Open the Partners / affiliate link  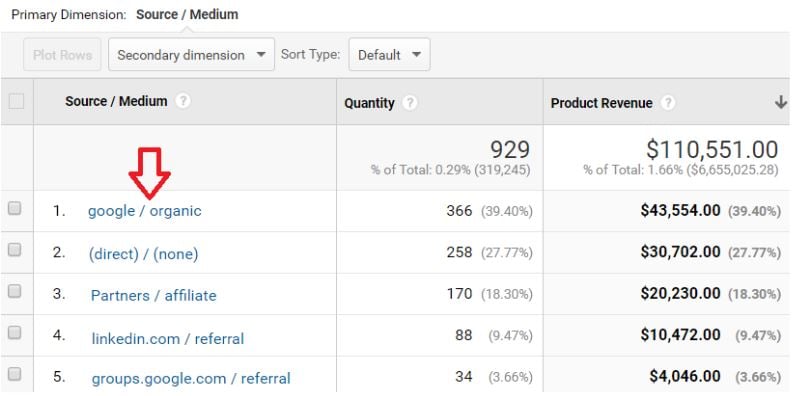(154, 296)
